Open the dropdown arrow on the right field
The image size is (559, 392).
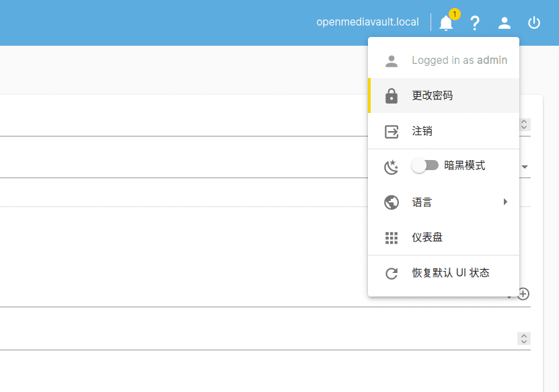point(525,167)
